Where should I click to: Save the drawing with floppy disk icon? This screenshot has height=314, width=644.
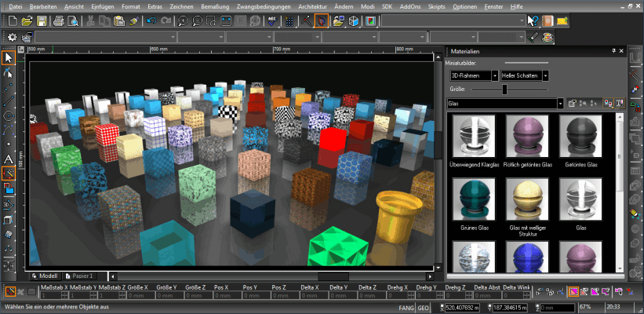42,20
